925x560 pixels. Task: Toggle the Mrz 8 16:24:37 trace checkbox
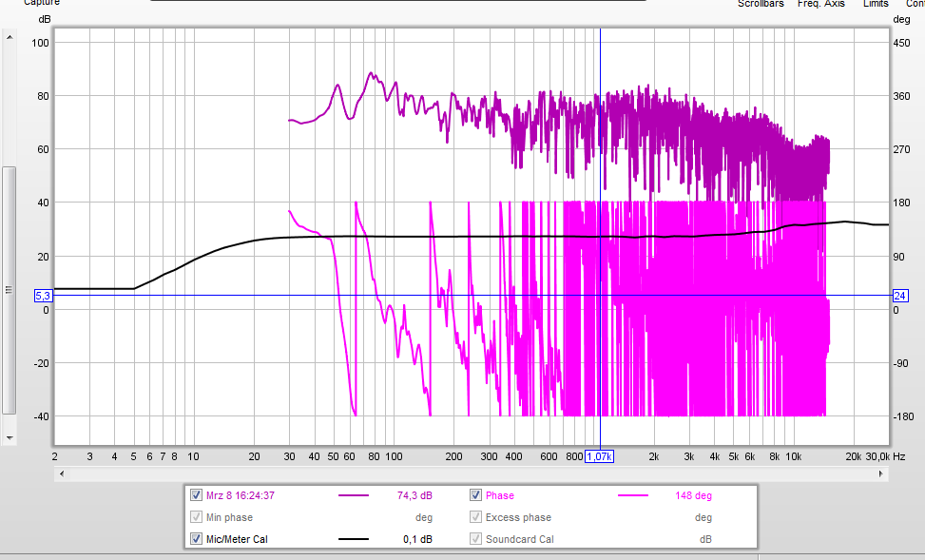click(197, 495)
